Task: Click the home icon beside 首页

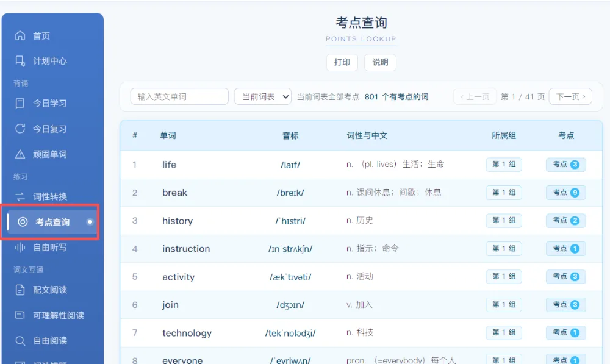Action: [20, 36]
